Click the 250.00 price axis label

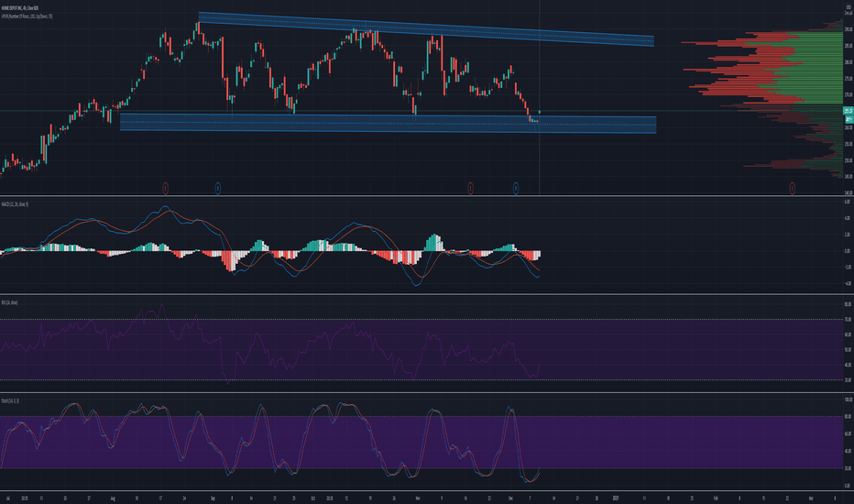[848, 160]
